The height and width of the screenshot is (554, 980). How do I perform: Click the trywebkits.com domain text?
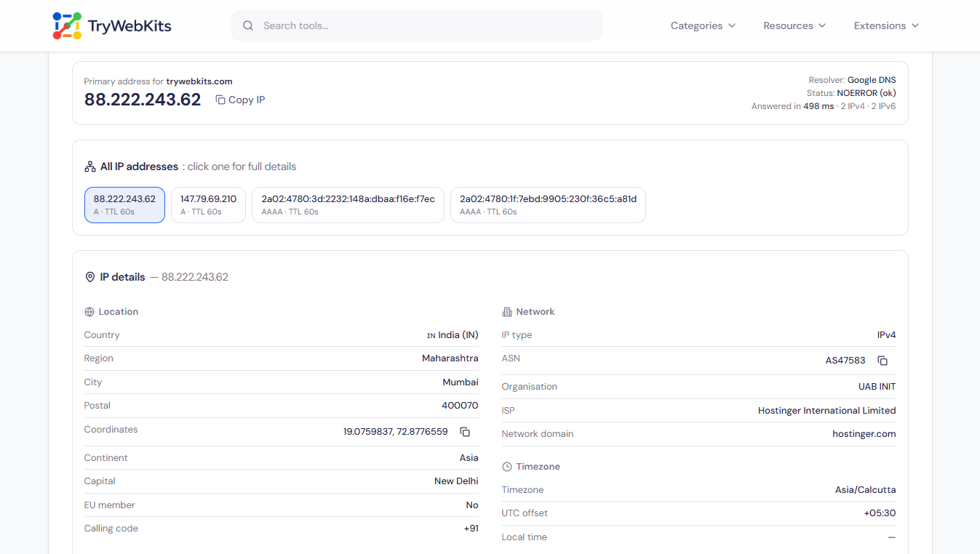click(x=199, y=81)
